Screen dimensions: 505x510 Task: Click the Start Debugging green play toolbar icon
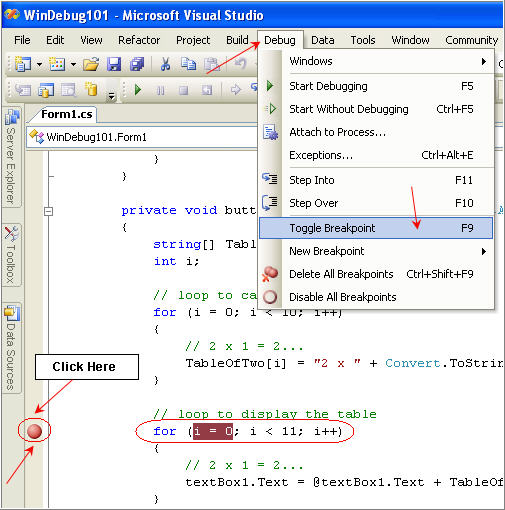(x=138, y=89)
